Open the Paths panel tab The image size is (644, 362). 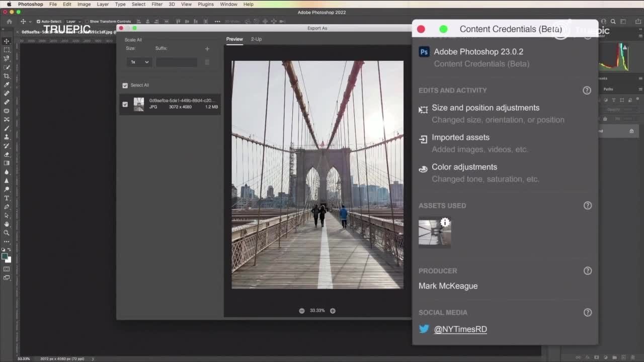(608, 89)
